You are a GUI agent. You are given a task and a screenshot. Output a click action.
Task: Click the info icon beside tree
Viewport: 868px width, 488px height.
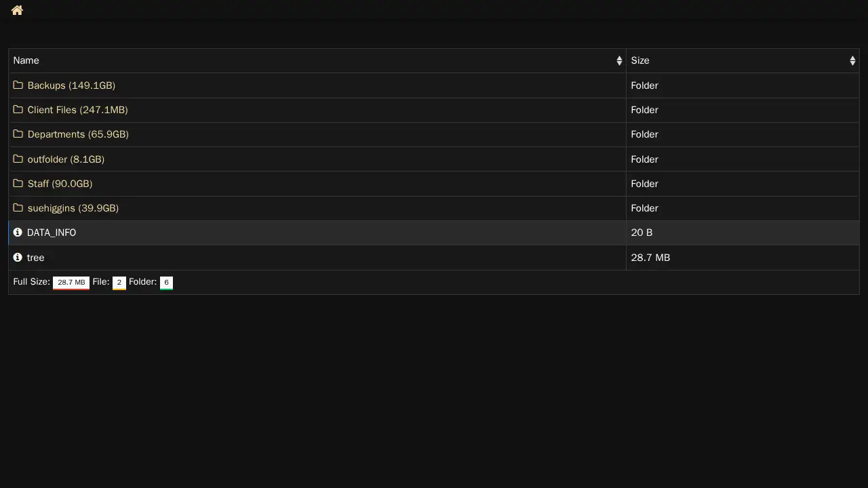(18, 258)
